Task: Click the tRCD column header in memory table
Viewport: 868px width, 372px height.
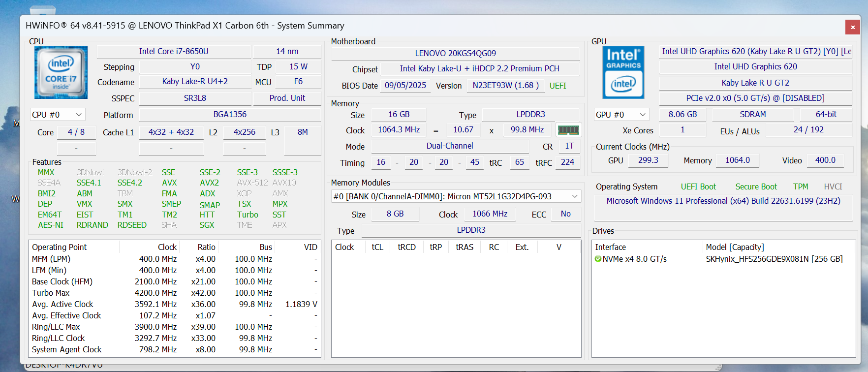Action: pyautogui.click(x=407, y=247)
